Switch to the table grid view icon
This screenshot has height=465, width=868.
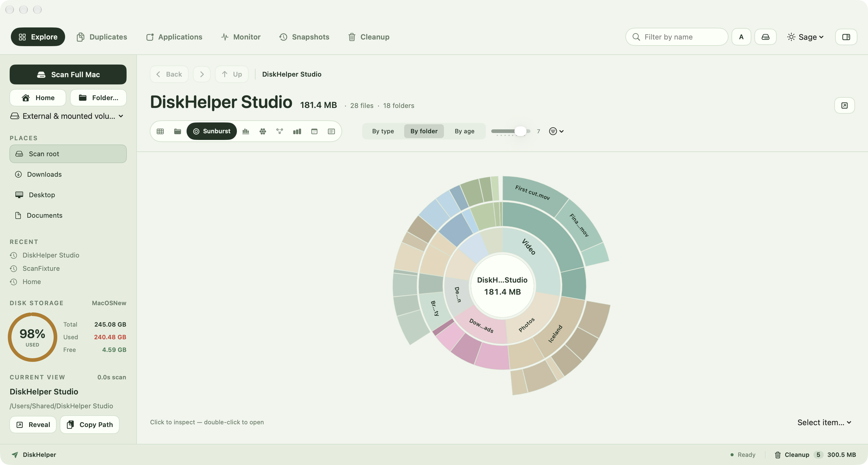pos(160,131)
